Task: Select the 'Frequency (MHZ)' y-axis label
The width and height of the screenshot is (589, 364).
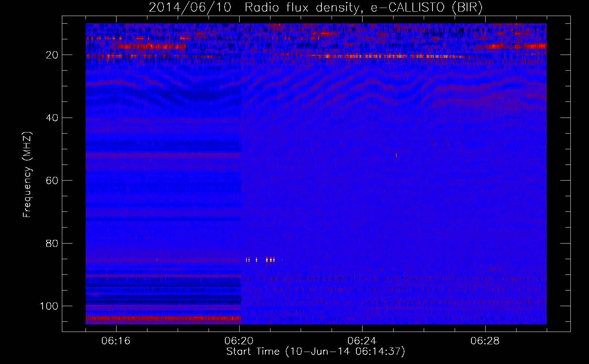Action: click(27, 175)
